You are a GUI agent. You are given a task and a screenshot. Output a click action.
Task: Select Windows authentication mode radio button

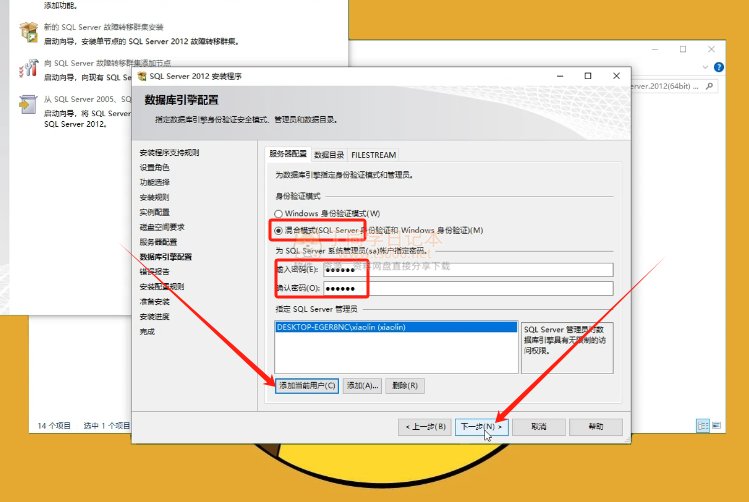278,214
